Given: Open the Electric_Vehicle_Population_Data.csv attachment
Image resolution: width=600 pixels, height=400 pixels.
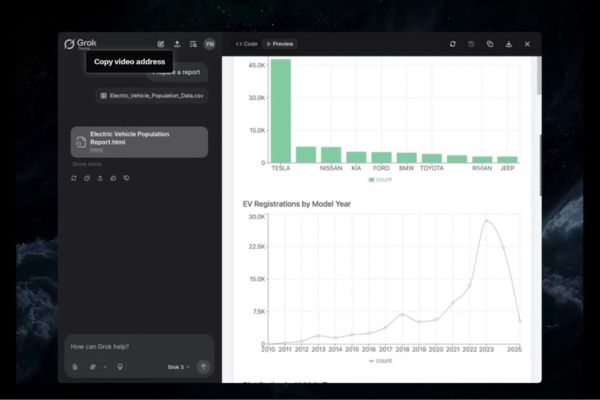Looking at the screenshot, I should 152,96.
